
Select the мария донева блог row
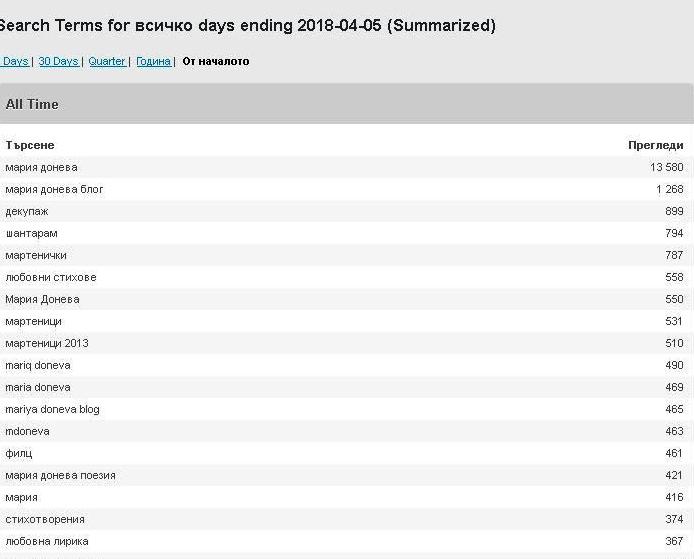pos(54,189)
